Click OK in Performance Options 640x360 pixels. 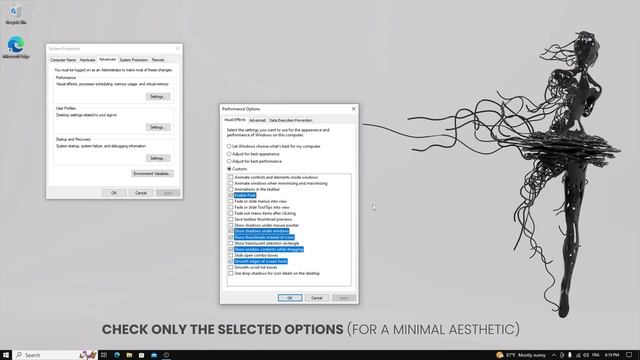[x=290, y=298]
